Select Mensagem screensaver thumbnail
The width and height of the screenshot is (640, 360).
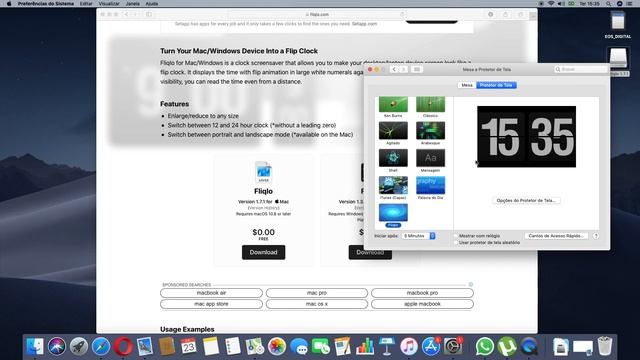(x=430, y=158)
